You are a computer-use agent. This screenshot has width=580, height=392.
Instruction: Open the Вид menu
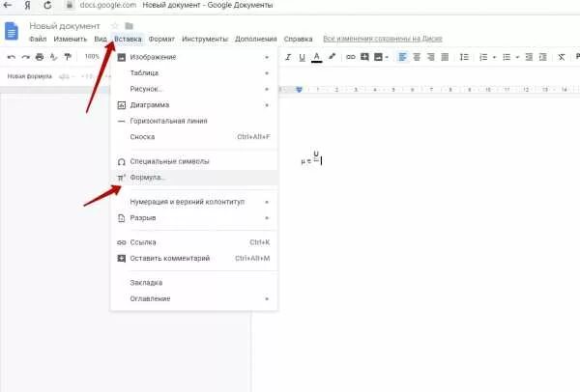tap(101, 39)
